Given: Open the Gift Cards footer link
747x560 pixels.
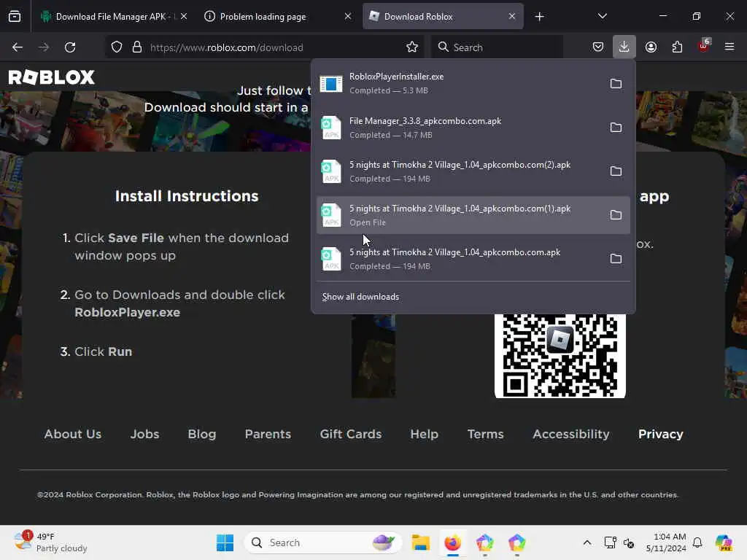Looking at the screenshot, I should tap(351, 435).
